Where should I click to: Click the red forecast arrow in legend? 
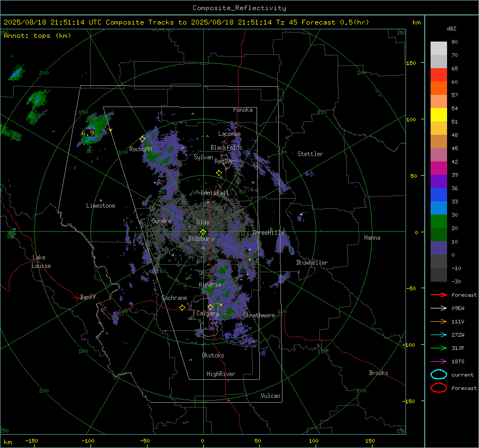(439, 295)
